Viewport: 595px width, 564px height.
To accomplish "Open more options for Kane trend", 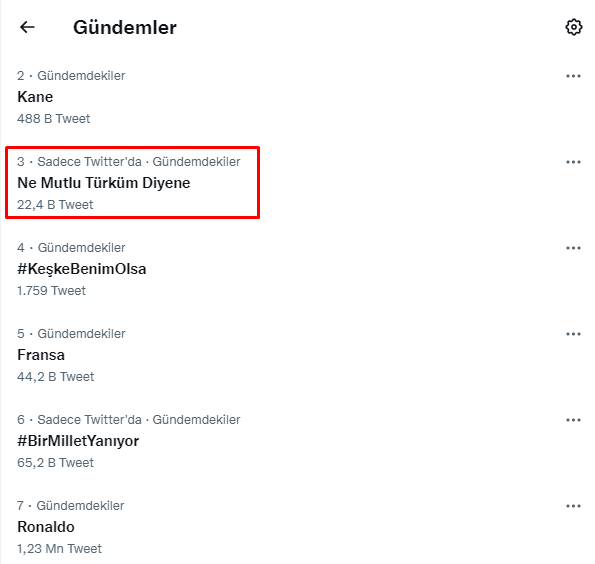I will (573, 76).
